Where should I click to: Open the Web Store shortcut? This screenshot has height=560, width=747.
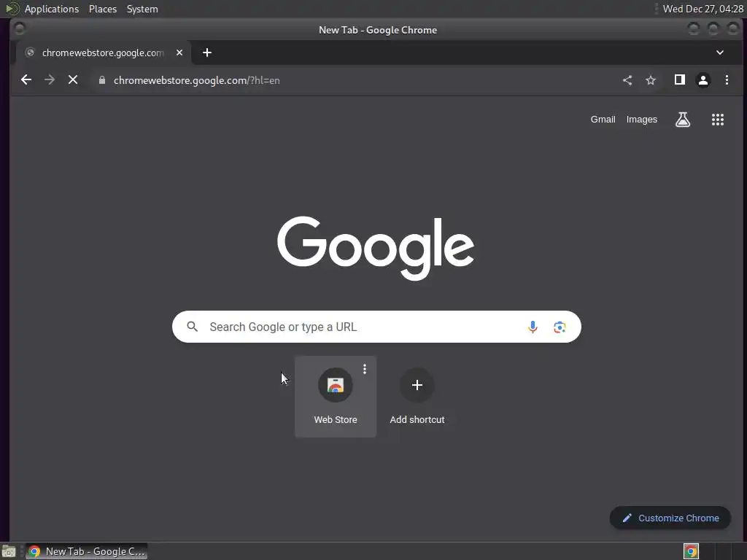(336, 396)
